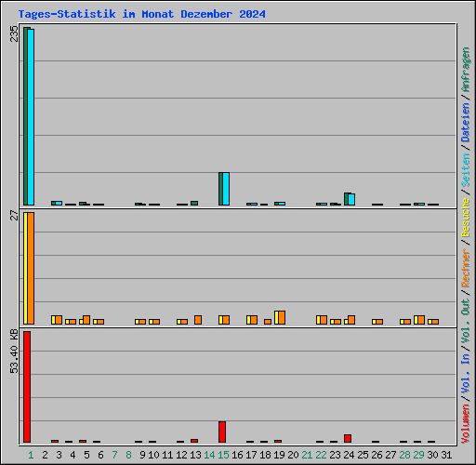The height and width of the screenshot is (465, 476).
Task: Select day 9 on the x-axis
Action: click(x=142, y=455)
